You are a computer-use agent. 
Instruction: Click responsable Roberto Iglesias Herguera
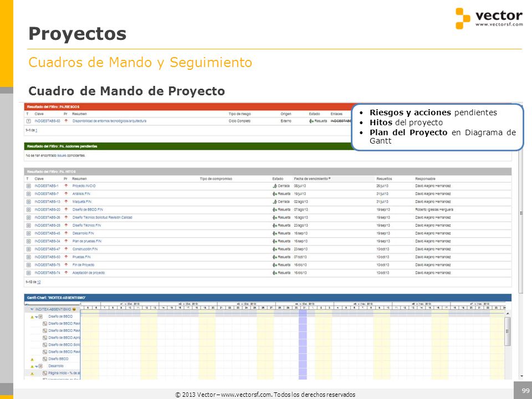tap(434, 209)
